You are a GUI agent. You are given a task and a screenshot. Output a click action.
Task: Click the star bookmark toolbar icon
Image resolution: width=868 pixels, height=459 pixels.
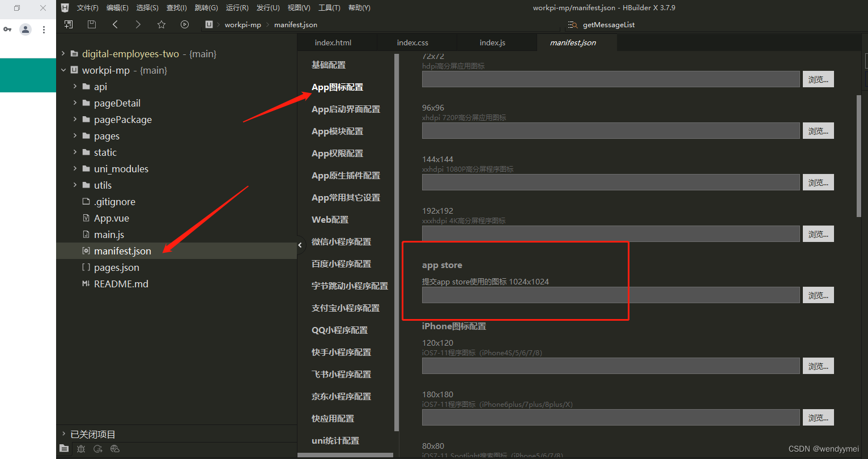coord(161,24)
